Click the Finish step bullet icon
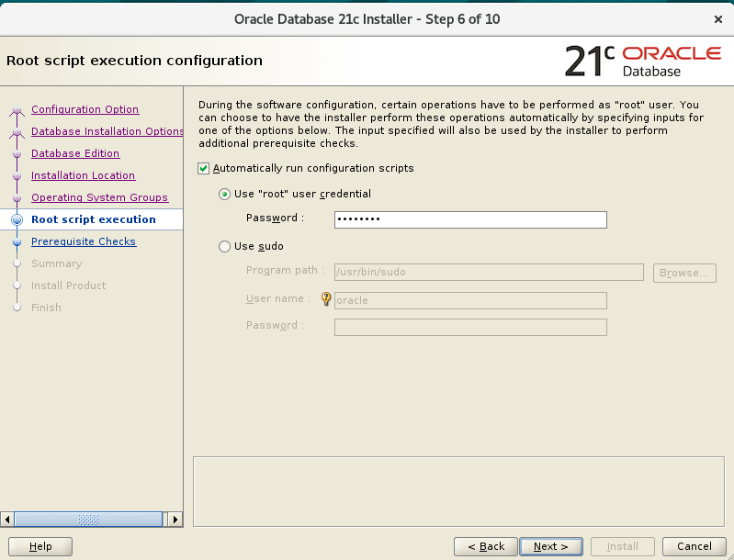 click(17, 308)
